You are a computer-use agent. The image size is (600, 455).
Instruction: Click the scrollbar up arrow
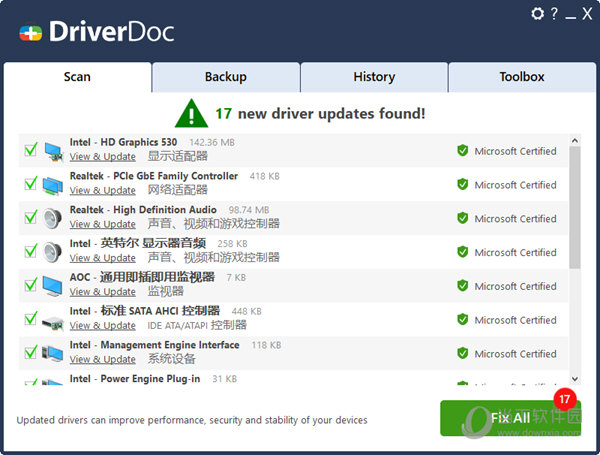575,141
